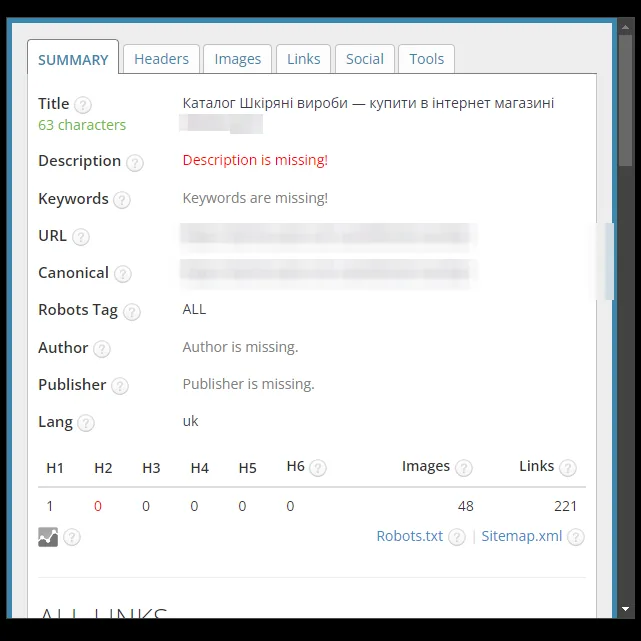This screenshot has width=641, height=641.
Task: Open the Robots.txt link
Action: coord(410,536)
